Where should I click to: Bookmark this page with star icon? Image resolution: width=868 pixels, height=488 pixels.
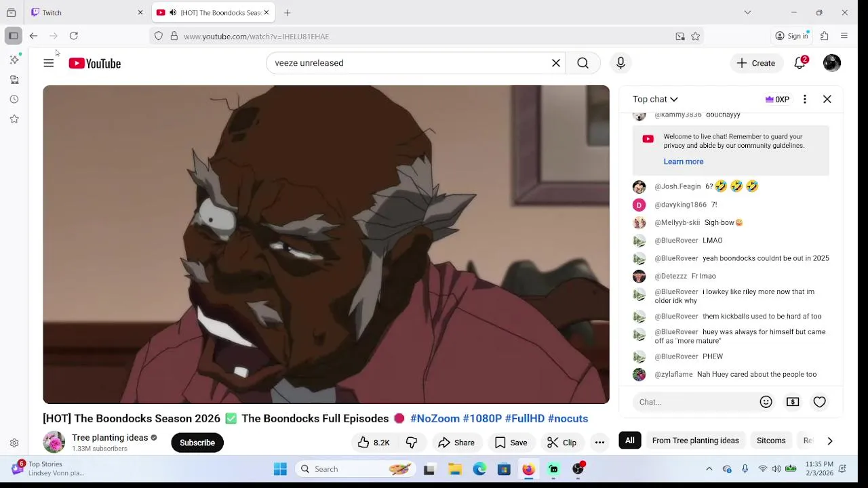click(695, 37)
